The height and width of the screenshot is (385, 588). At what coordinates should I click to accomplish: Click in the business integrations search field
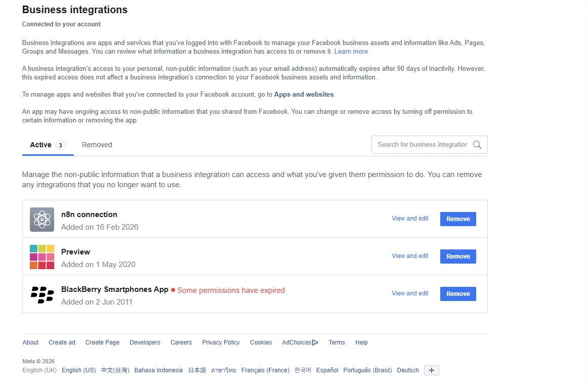pos(422,145)
